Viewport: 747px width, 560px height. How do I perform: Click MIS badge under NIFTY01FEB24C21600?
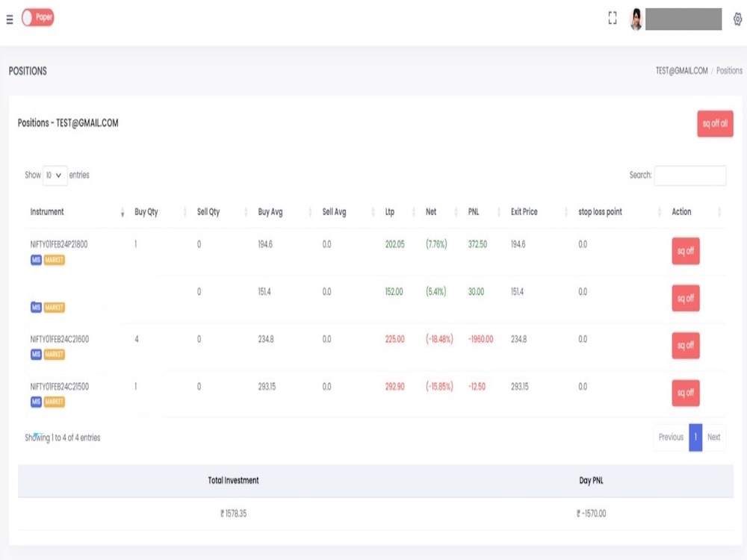pyautogui.click(x=36, y=354)
